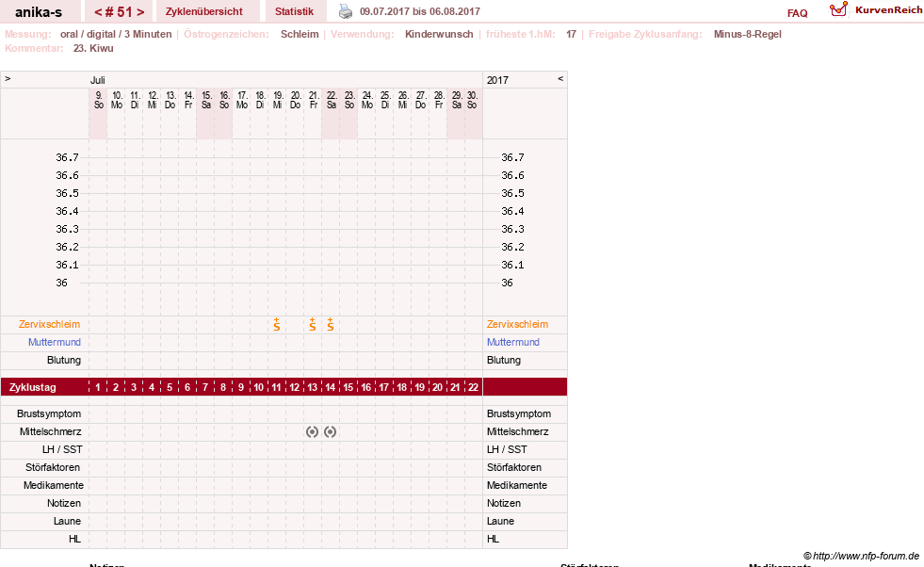Screen dimensions: 924x567
Task: Click cycle day '17' cell
Action: (x=383, y=387)
